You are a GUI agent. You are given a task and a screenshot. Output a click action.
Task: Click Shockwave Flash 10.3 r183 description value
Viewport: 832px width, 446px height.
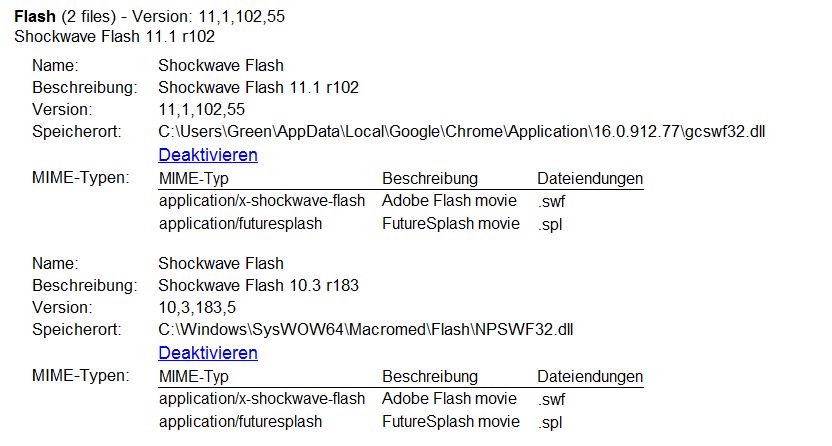[x=258, y=285]
